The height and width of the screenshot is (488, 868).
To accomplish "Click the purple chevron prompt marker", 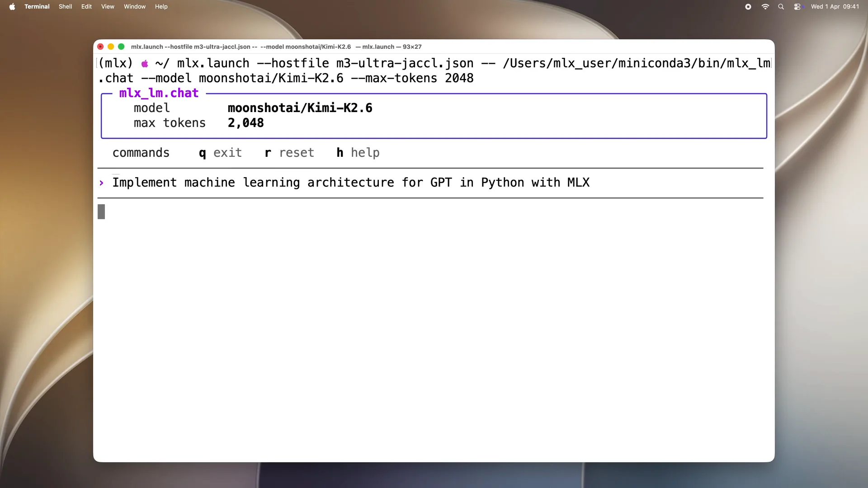I will [x=102, y=183].
